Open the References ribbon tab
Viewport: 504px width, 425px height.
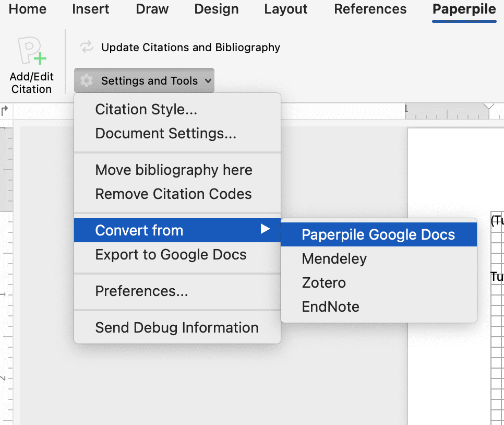click(370, 9)
